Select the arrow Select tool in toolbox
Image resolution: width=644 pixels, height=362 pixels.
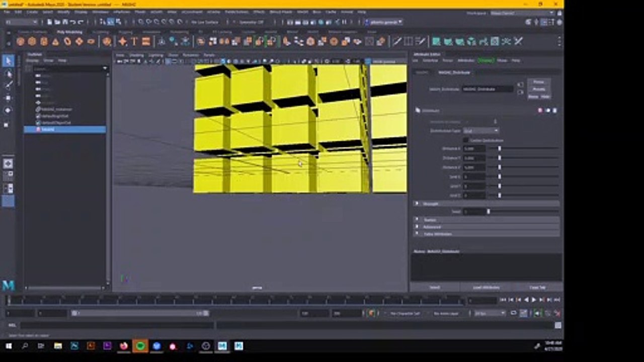8,61
